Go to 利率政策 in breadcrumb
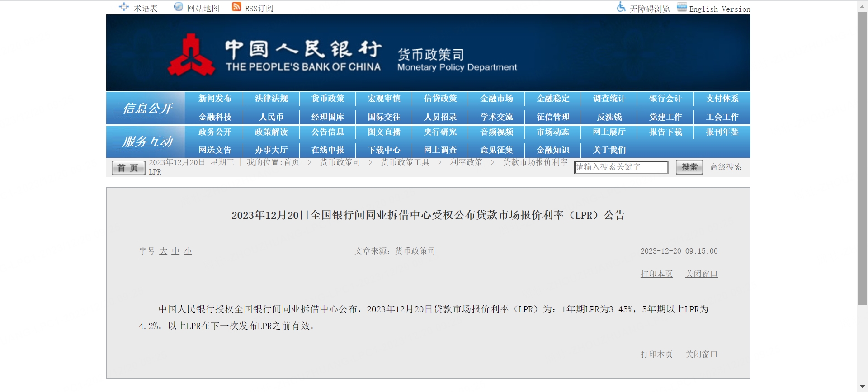The height and width of the screenshot is (392, 868). click(x=467, y=162)
